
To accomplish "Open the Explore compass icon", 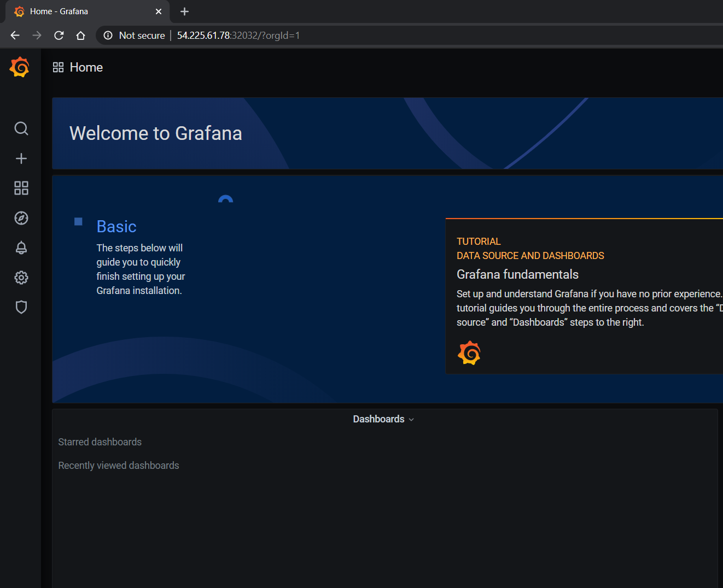I will 21,218.
